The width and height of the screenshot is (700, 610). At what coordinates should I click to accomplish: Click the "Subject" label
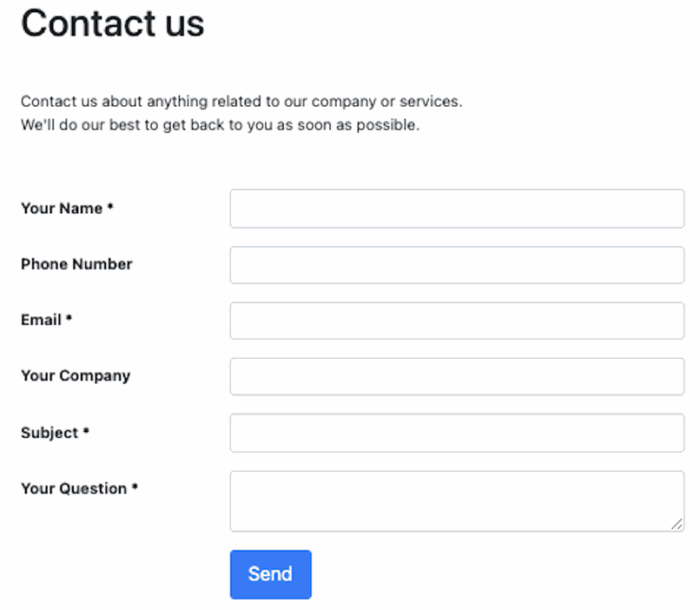(x=50, y=433)
